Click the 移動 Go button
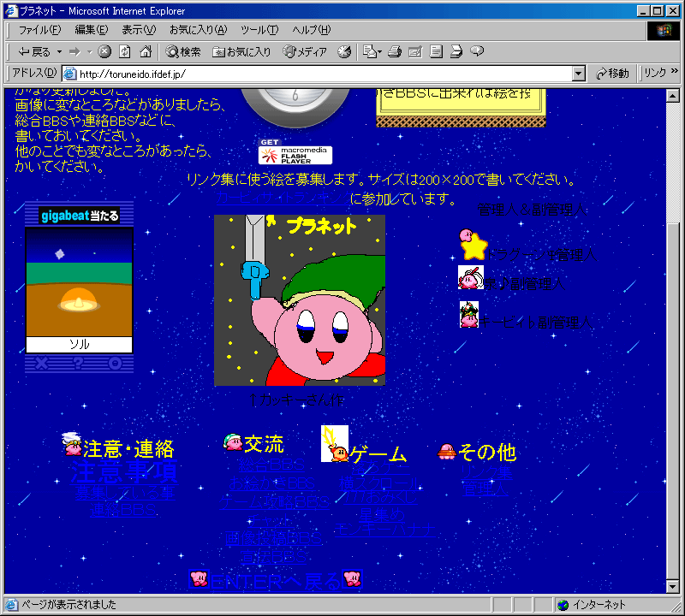The width and height of the screenshot is (685, 616). tap(612, 74)
